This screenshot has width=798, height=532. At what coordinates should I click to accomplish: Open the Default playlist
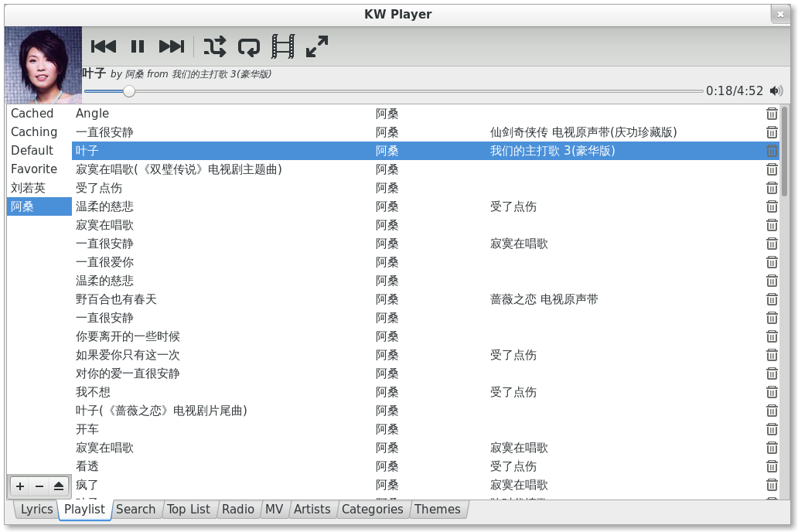pos(39,151)
